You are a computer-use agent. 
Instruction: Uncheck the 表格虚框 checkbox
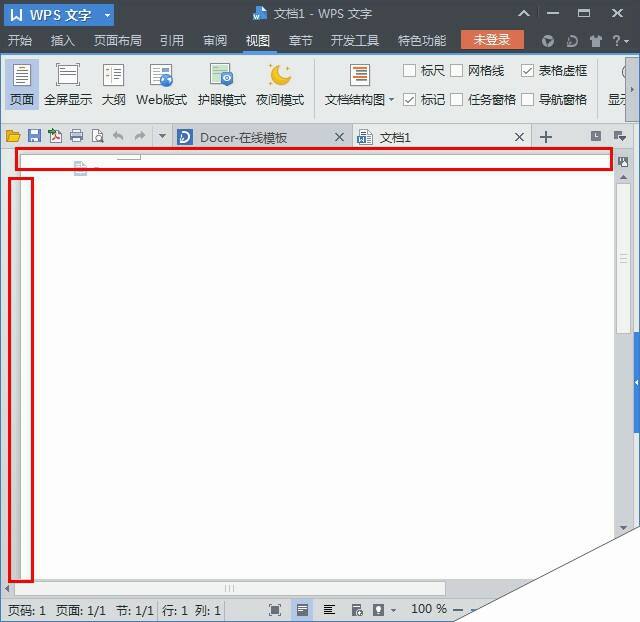click(527, 71)
